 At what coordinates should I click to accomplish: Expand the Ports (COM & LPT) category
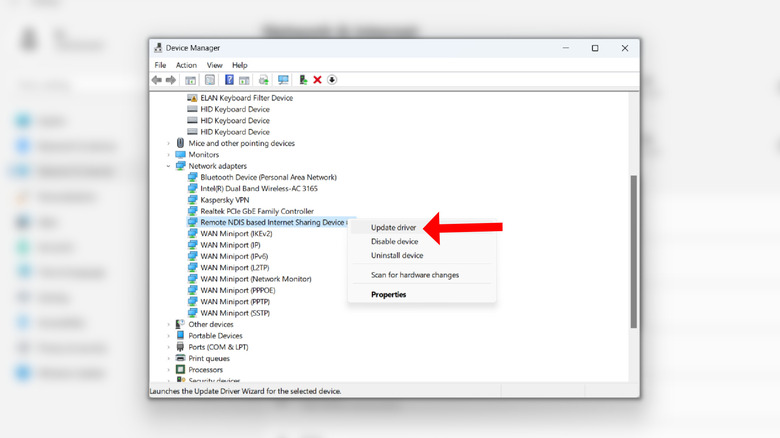(x=169, y=347)
